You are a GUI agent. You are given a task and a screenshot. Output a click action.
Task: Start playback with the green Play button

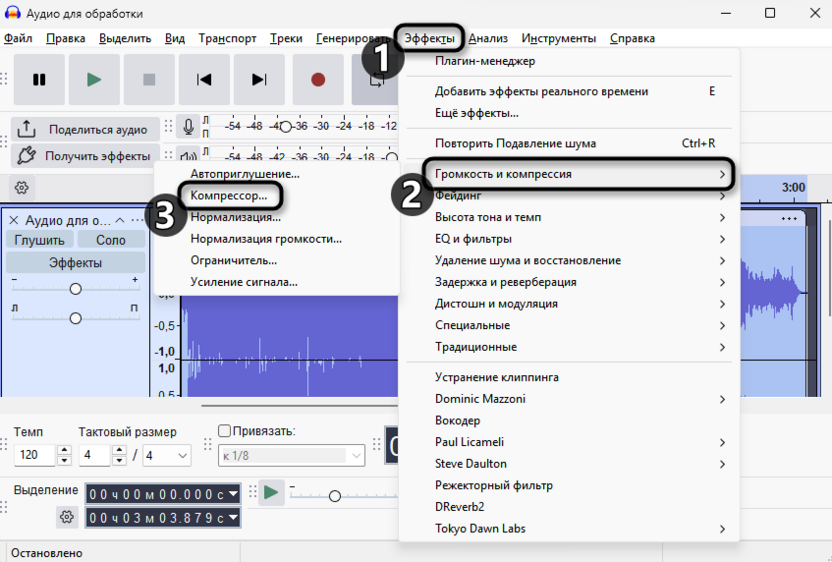(x=94, y=80)
